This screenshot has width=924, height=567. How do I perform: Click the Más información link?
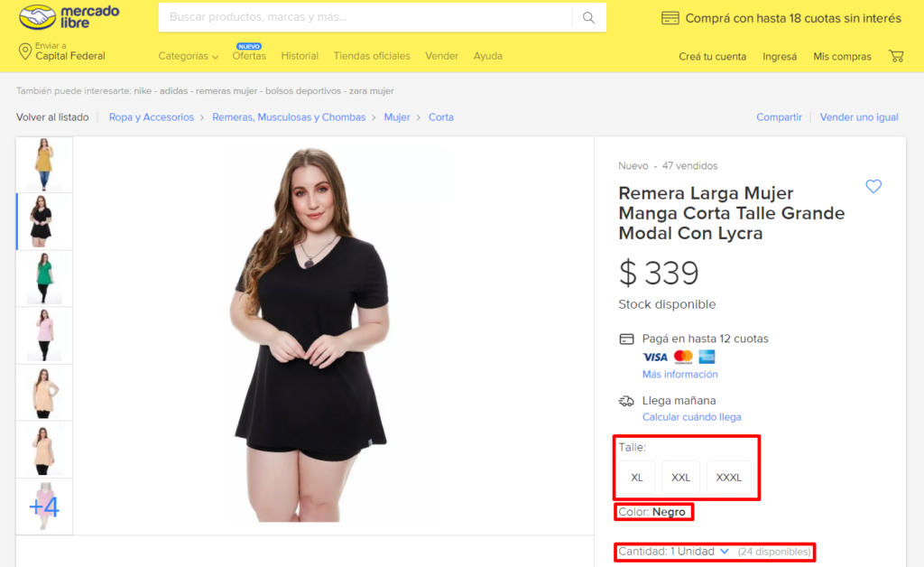[x=679, y=375]
